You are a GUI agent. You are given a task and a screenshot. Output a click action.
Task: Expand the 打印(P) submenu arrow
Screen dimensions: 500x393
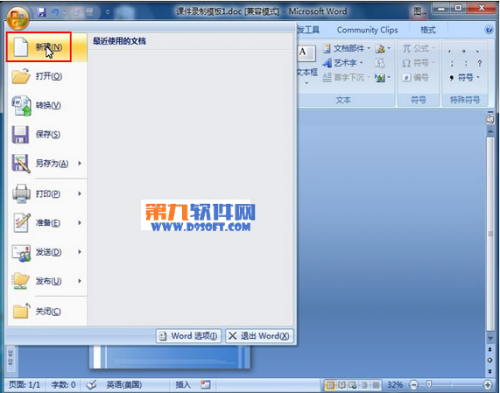pos(80,194)
